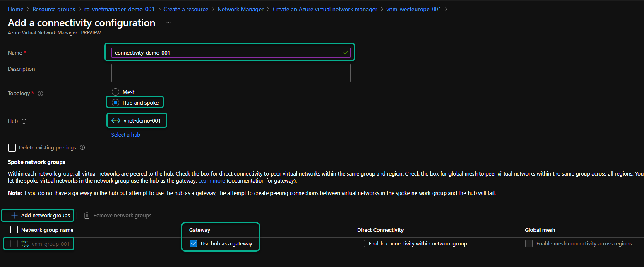The height and width of the screenshot is (267, 644).
Task: Click the Select a hub link
Action: (x=126, y=135)
